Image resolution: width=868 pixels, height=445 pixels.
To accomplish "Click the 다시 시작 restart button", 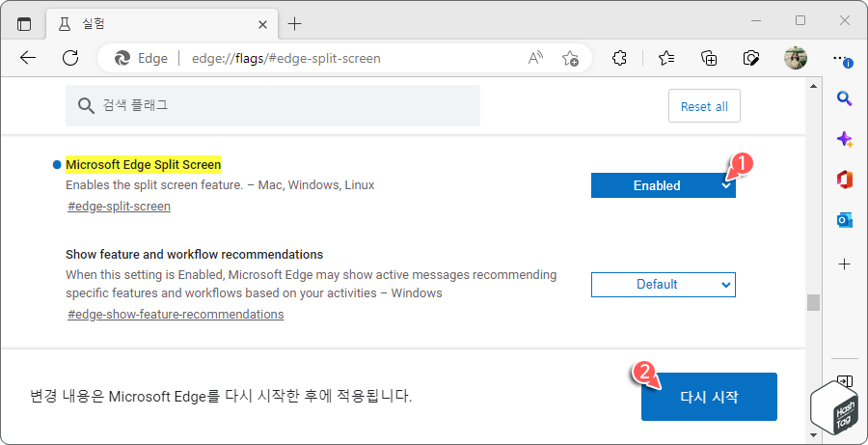I will [x=709, y=397].
